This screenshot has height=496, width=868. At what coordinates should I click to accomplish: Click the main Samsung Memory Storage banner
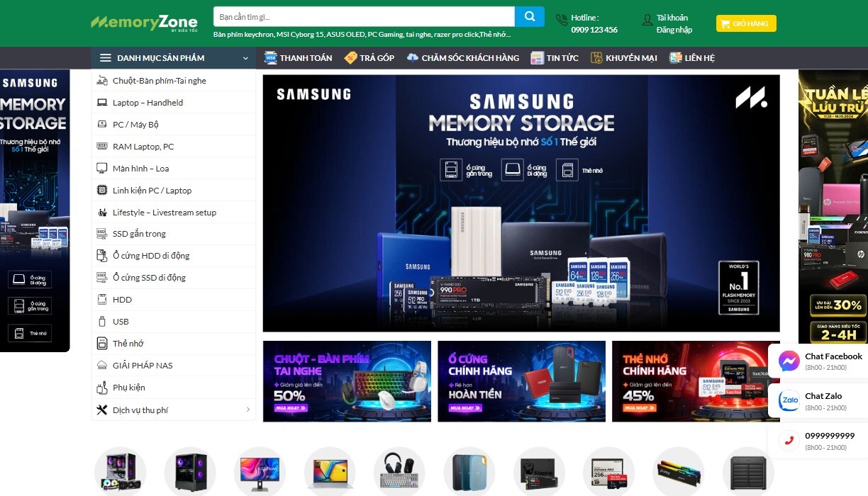(521, 203)
